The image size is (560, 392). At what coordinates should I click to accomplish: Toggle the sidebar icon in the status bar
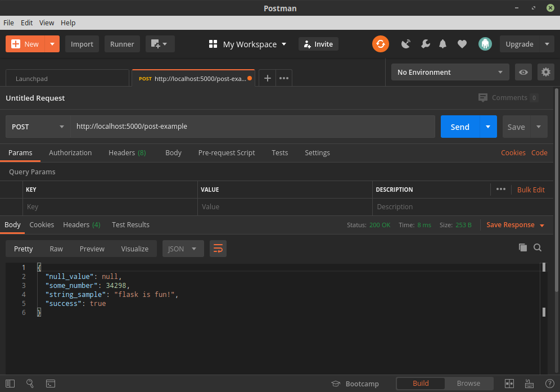tap(10, 384)
